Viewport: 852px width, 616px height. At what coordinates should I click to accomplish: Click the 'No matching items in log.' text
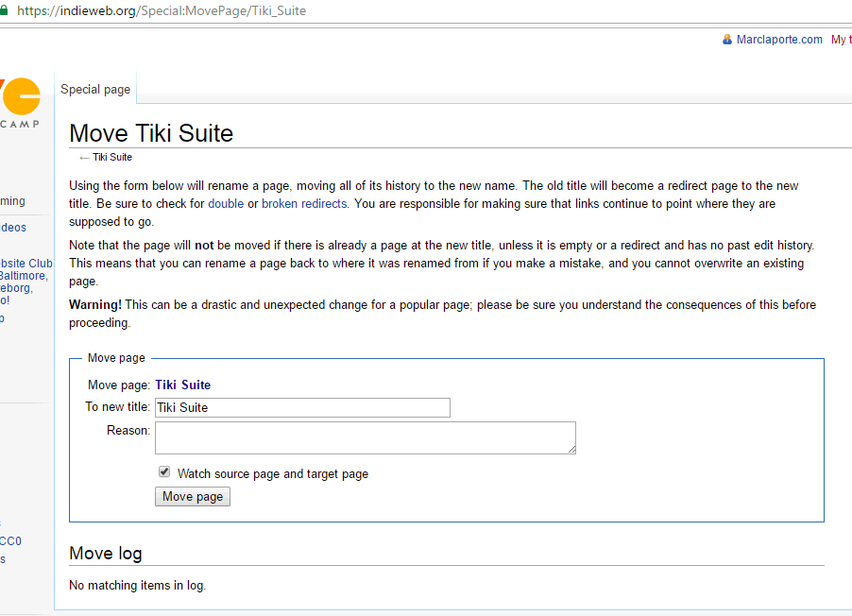pos(138,586)
